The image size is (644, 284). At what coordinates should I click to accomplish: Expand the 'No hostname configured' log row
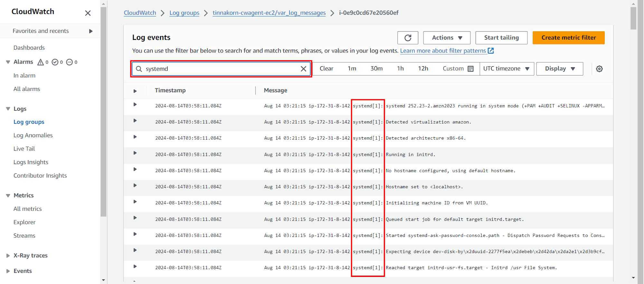click(x=135, y=169)
